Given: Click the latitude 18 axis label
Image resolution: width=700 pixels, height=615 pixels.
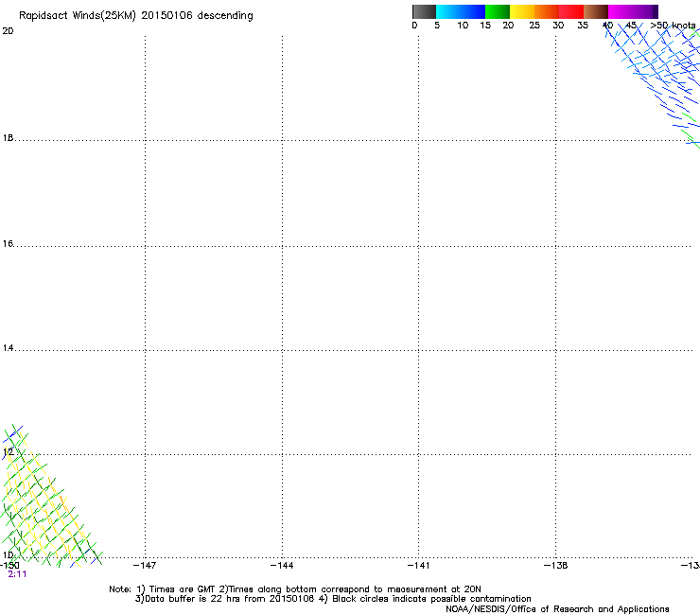Looking at the screenshot, I should [x=8, y=138].
